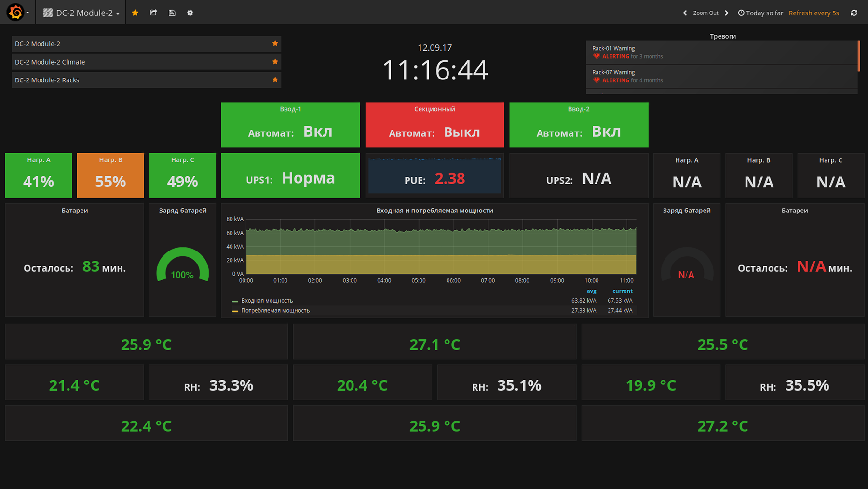Click the N/A battery charge gauge
Viewport: 868px width, 489px height.
click(687, 264)
